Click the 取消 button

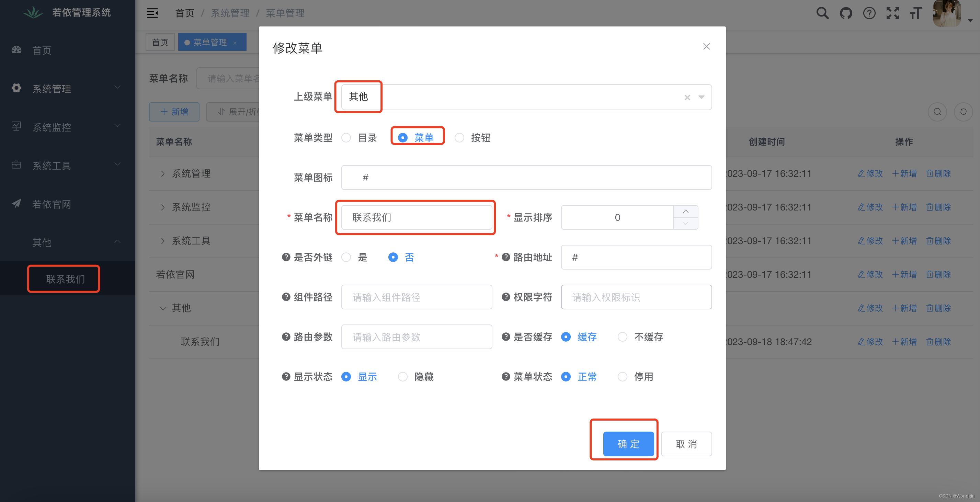(686, 444)
